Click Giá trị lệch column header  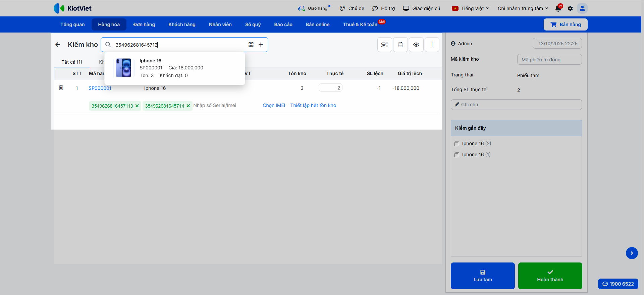[410, 73]
